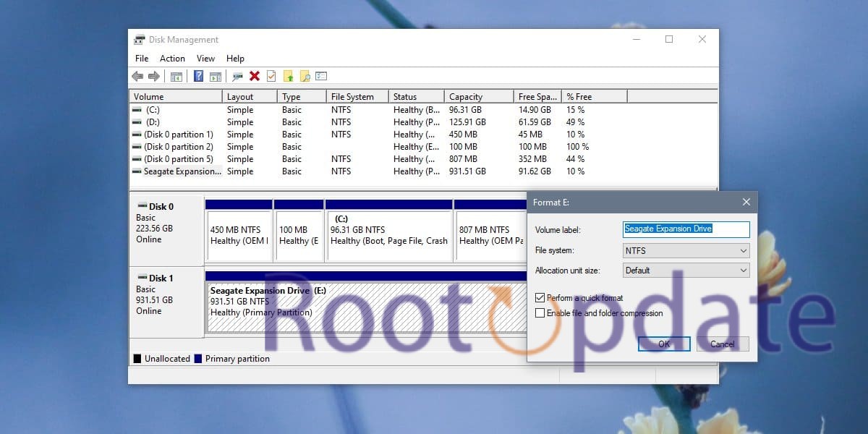Select the Volume label text field
The width and height of the screenshot is (868, 434).
[686, 229]
